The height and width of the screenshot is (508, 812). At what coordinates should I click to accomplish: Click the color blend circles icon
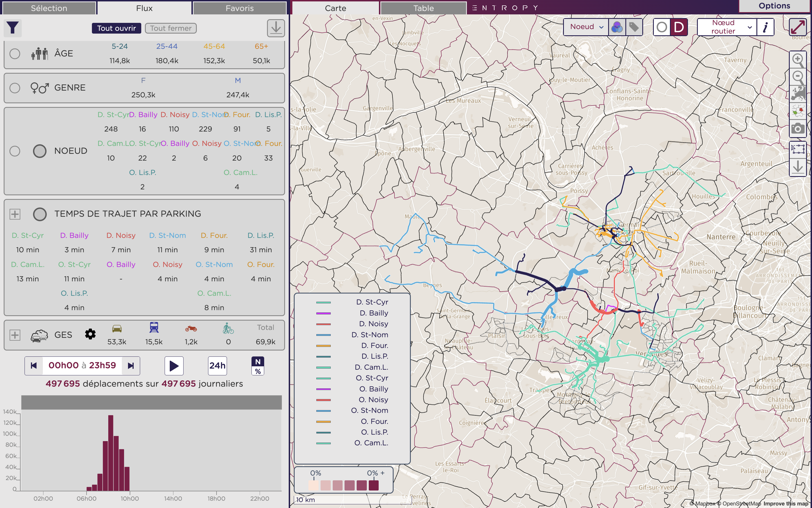click(617, 27)
